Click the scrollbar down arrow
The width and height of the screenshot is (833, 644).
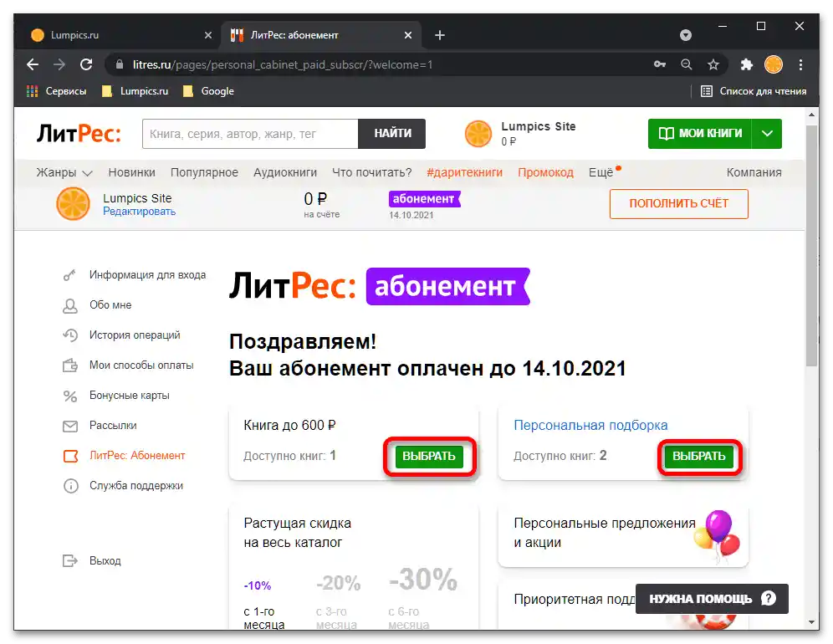coord(811,622)
